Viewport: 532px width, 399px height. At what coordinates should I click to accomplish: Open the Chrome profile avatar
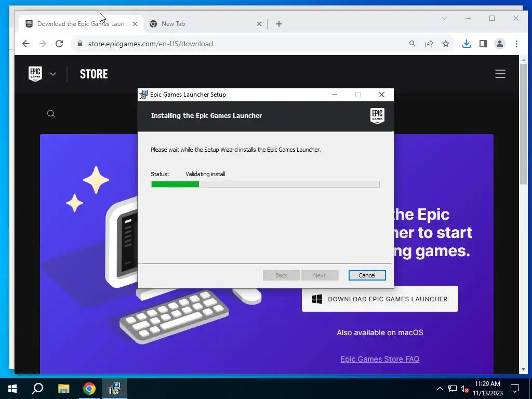[500, 44]
